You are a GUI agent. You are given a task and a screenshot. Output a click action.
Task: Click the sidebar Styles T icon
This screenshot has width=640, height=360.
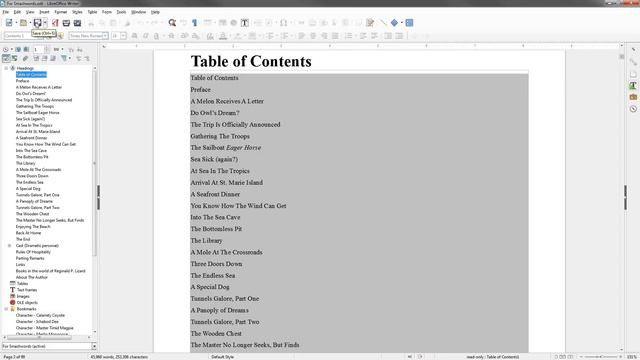pos(633,86)
